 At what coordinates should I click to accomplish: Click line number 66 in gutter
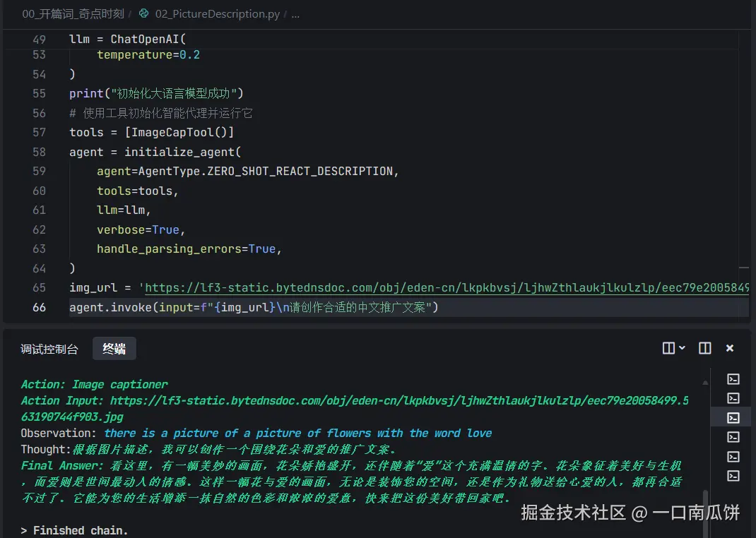39,307
